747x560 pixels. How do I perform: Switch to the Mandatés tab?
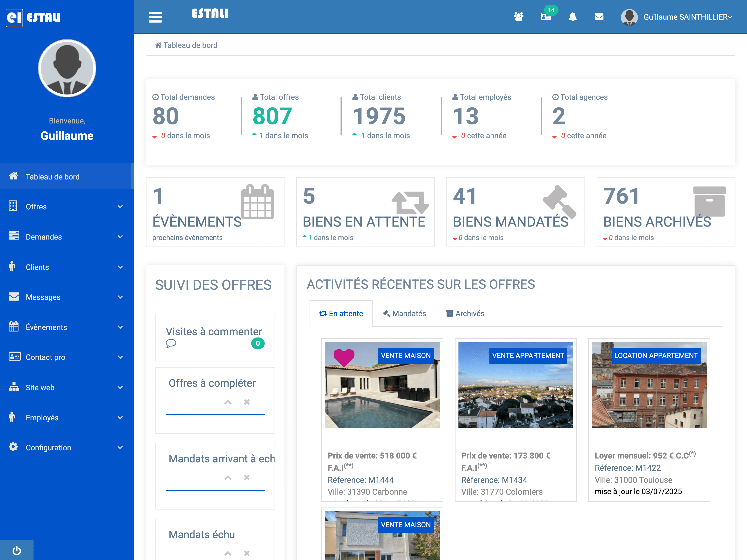point(404,313)
